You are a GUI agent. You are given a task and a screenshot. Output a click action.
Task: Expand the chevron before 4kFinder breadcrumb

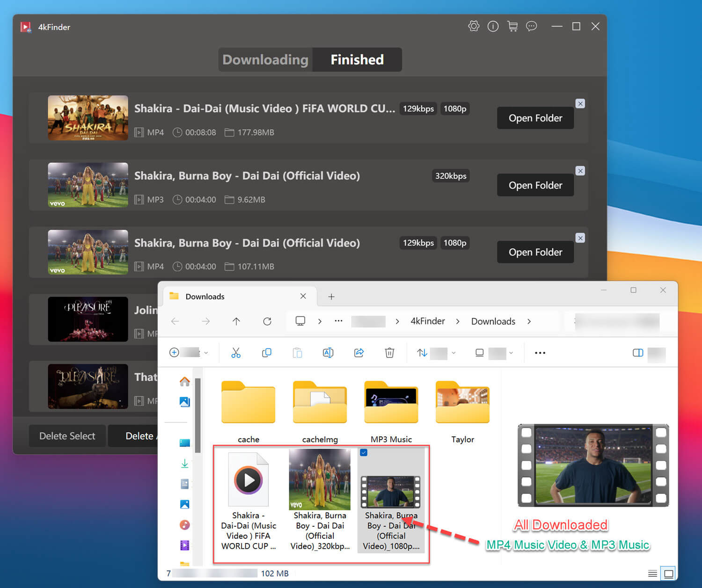coord(397,321)
